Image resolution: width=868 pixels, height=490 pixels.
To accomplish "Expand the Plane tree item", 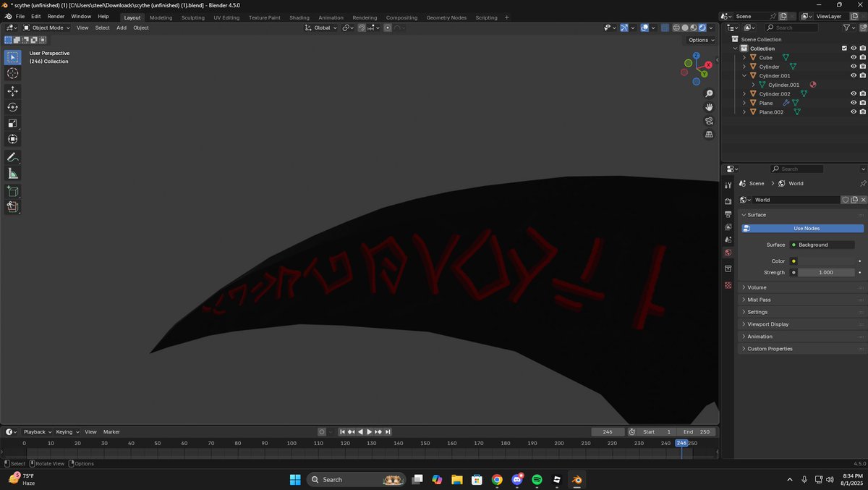I will 744,103.
